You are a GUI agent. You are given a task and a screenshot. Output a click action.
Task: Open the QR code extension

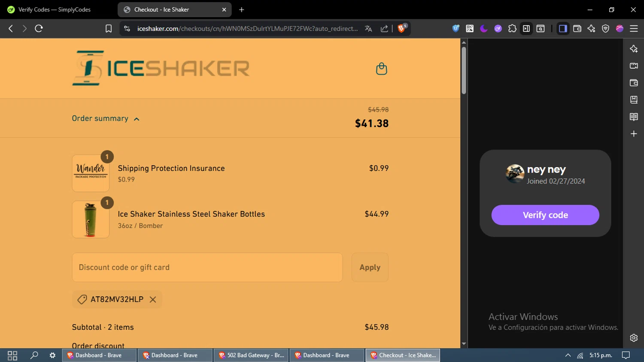(470, 28)
